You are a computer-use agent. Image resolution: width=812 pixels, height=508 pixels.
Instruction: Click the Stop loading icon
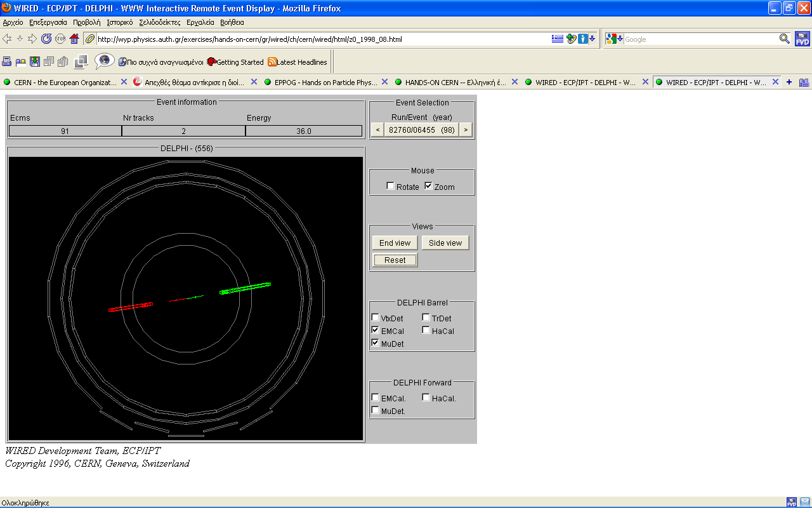[60, 39]
